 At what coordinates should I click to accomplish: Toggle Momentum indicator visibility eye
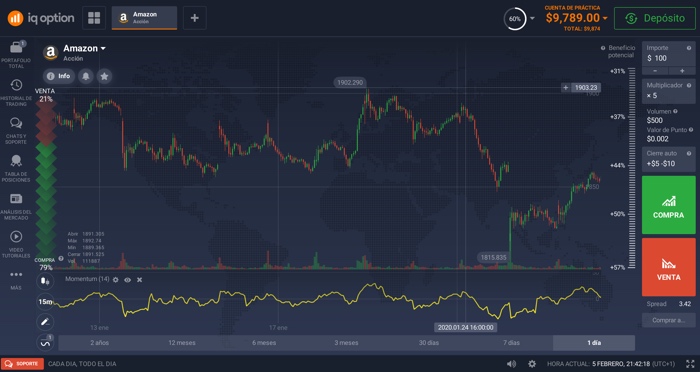click(x=128, y=280)
